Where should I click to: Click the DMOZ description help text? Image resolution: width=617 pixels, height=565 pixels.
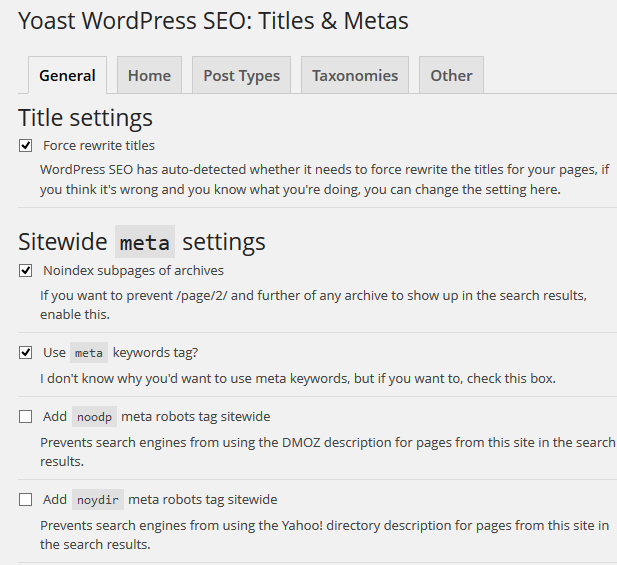(x=327, y=451)
